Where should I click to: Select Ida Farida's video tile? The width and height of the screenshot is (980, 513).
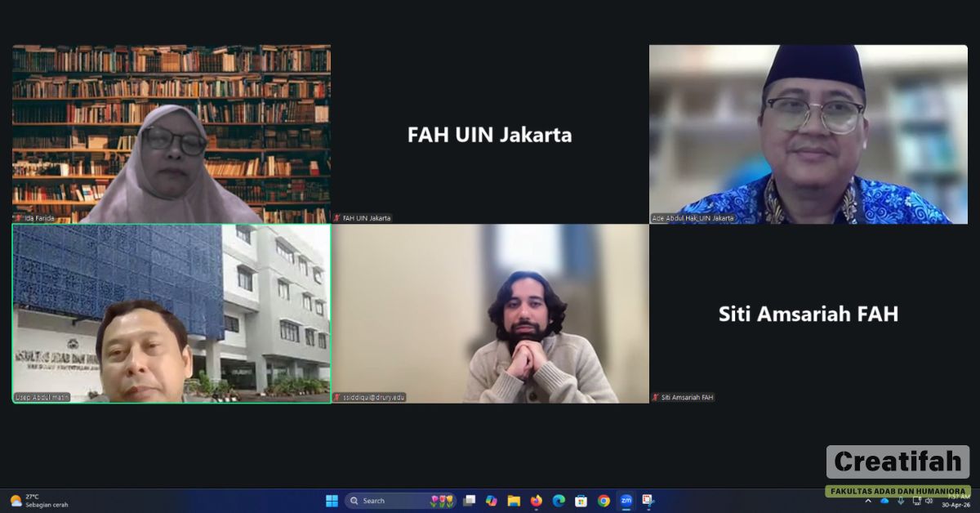click(x=171, y=134)
